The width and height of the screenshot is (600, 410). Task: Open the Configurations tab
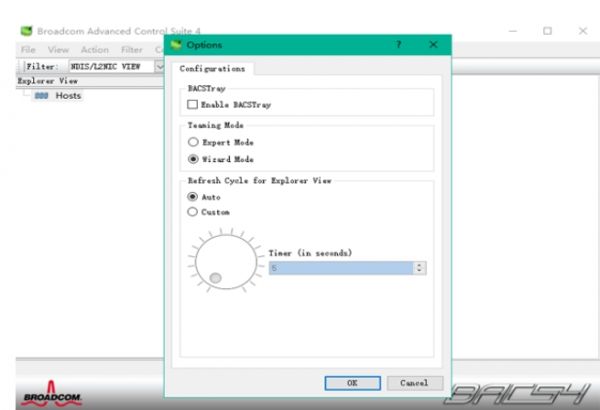(212, 69)
